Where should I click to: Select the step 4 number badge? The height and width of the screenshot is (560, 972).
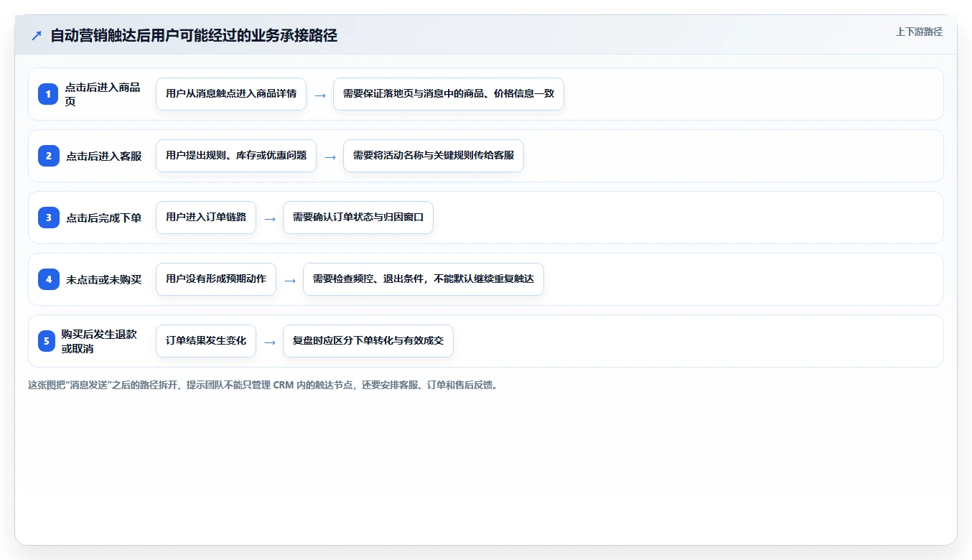(x=48, y=279)
